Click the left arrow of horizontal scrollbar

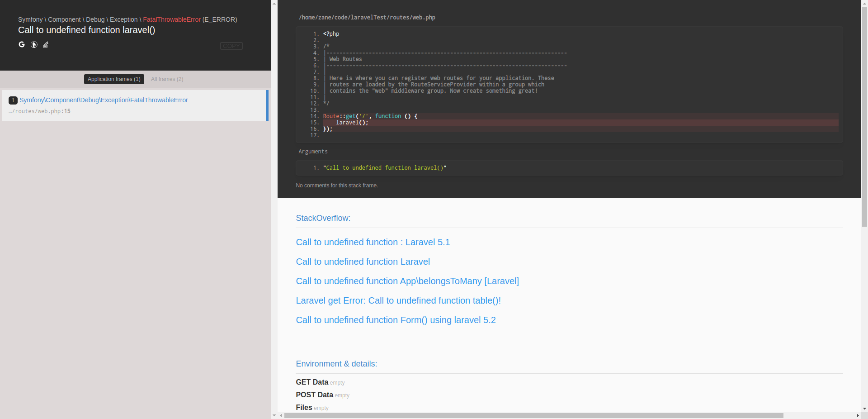281,415
